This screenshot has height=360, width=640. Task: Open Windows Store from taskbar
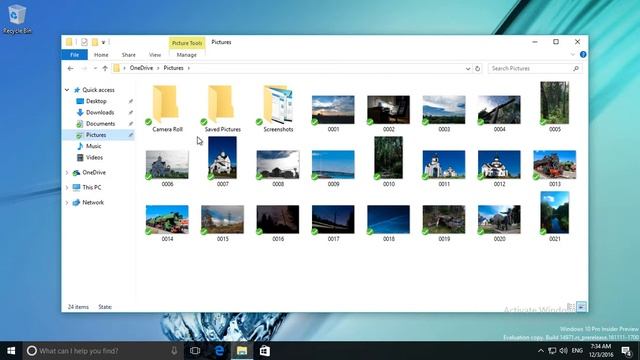pos(265,351)
